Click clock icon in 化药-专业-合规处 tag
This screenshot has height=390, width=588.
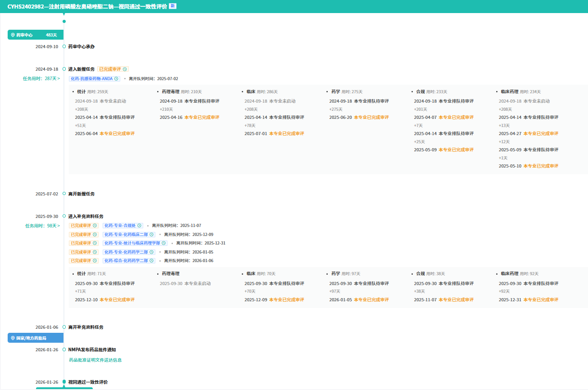[x=139, y=226]
